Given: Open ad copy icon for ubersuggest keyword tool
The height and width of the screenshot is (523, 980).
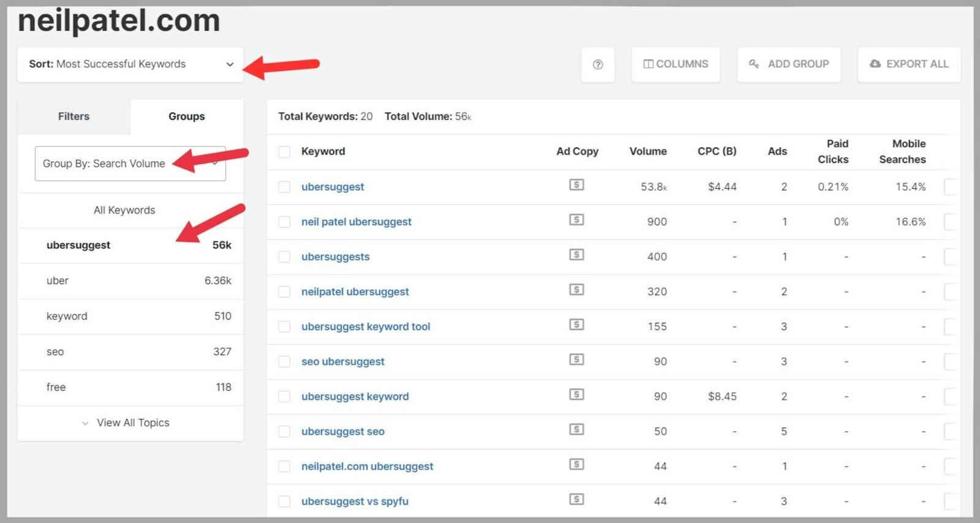Looking at the screenshot, I should pyautogui.click(x=576, y=325).
